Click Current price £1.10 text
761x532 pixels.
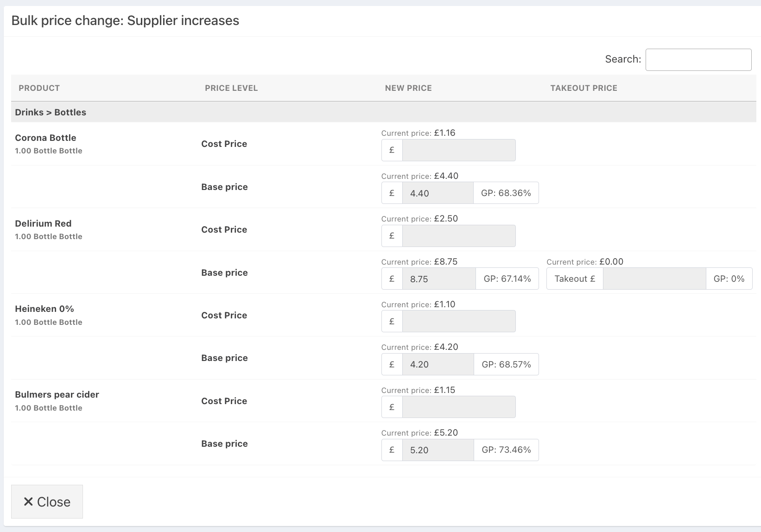pyautogui.click(x=418, y=304)
